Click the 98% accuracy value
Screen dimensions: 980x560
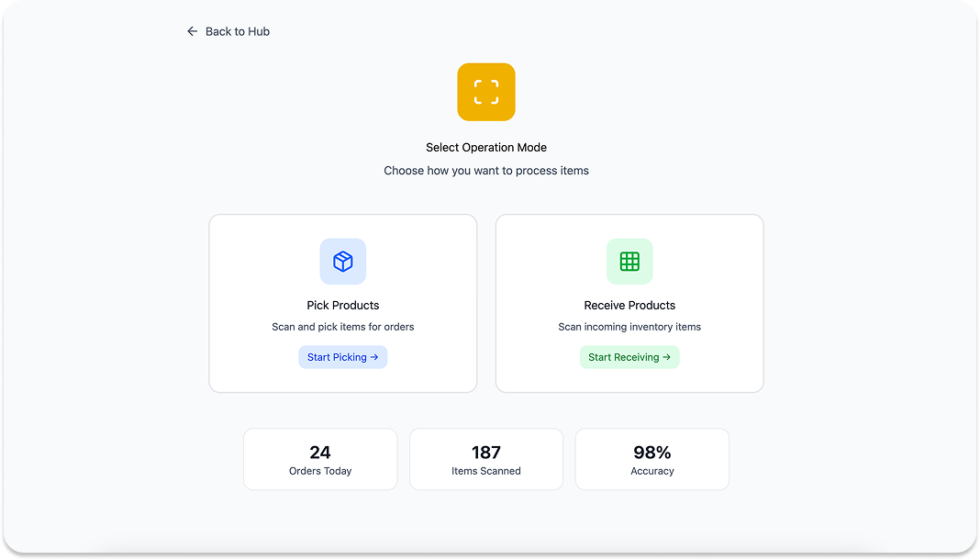[652, 452]
